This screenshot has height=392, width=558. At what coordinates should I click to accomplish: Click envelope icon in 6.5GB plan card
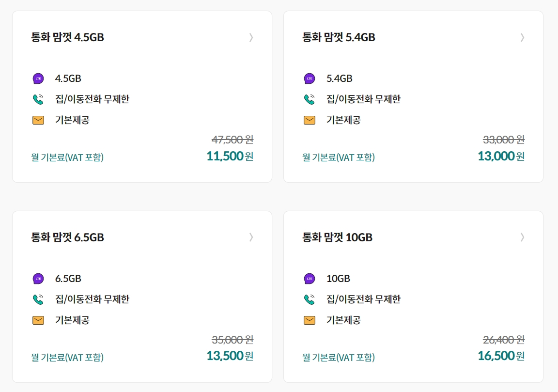[x=38, y=320]
